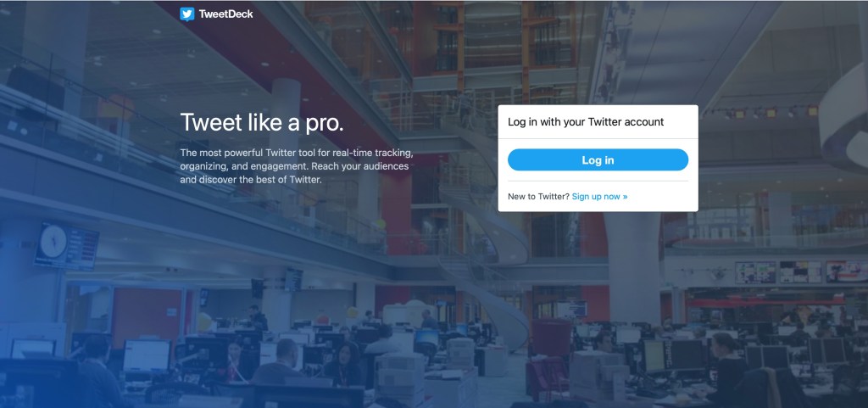Image resolution: width=868 pixels, height=408 pixels.
Task: Click the double arrow after Sign up now
Action: pyautogui.click(x=625, y=197)
